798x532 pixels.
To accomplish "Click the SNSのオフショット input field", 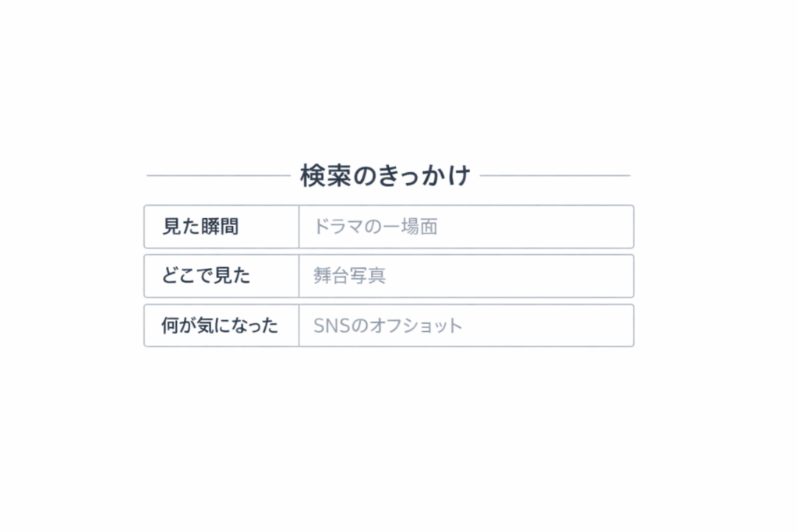I will coord(465,326).
